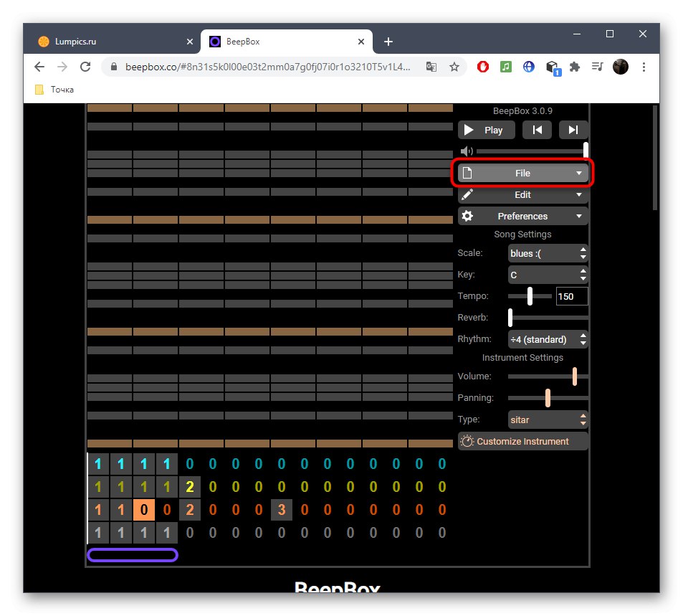683x616 pixels.
Task: Click the green music note extension
Action: [506, 67]
